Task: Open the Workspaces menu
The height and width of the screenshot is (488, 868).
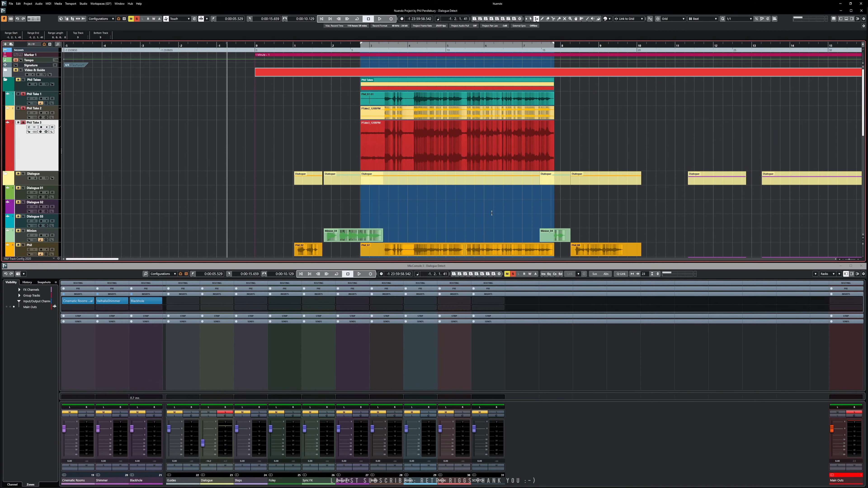Action: (101, 4)
